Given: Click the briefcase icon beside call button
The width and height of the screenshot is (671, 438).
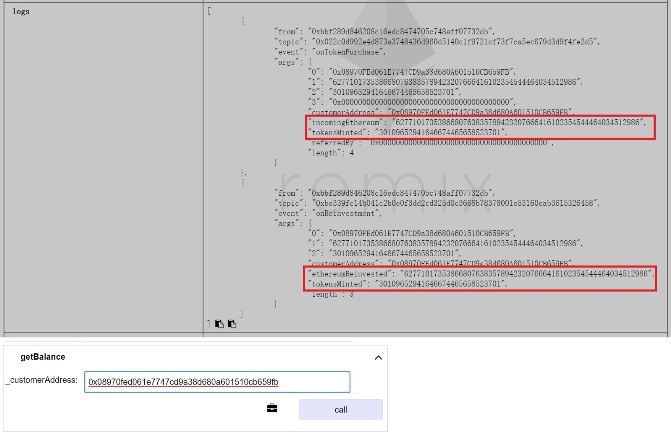Looking at the screenshot, I should coord(272,409).
